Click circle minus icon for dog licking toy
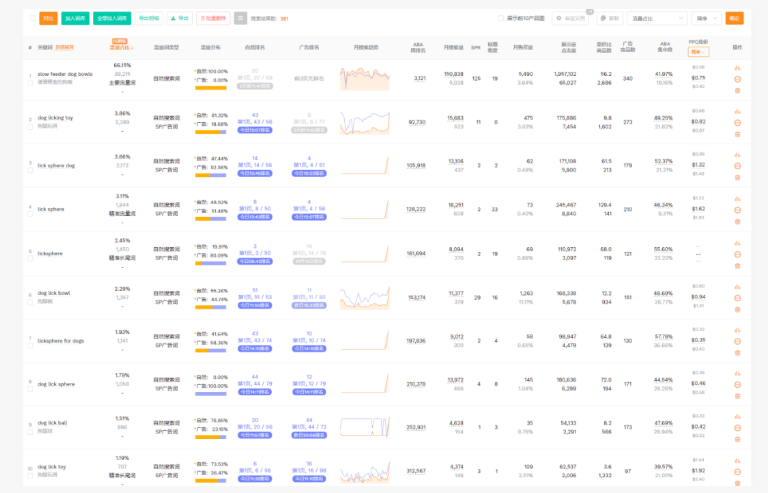 click(737, 123)
